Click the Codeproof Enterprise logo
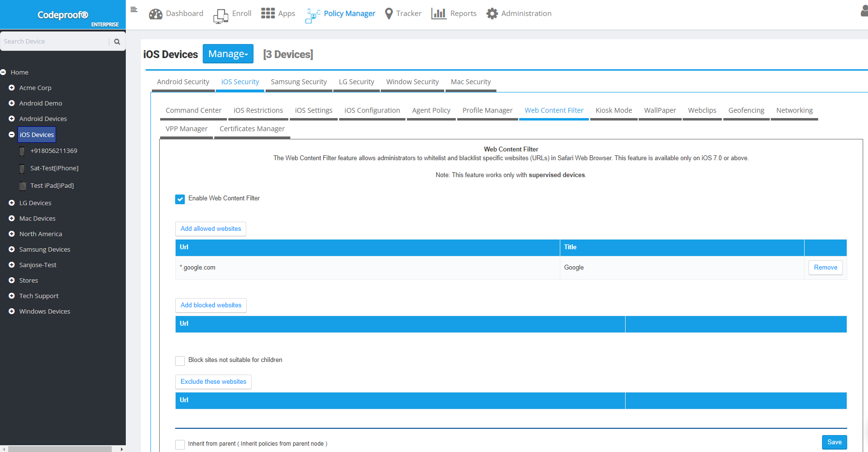This screenshot has height=452, width=868. pos(63,15)
